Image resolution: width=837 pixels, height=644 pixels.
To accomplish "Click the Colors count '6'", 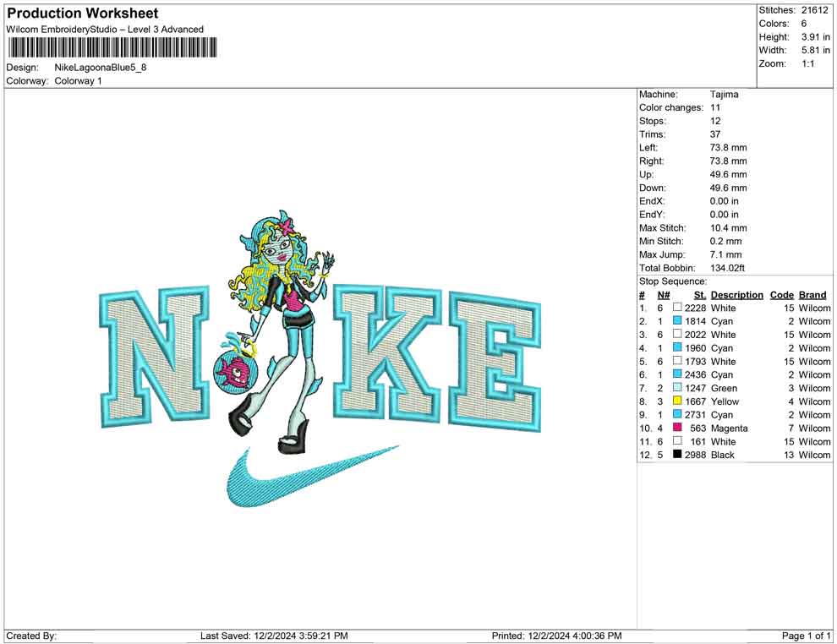I will [x=803, y=24].
